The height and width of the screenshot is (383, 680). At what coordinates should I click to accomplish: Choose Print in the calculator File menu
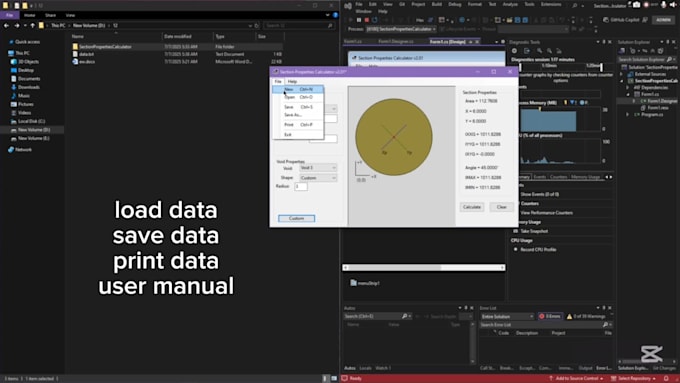(x=298, y=124)
